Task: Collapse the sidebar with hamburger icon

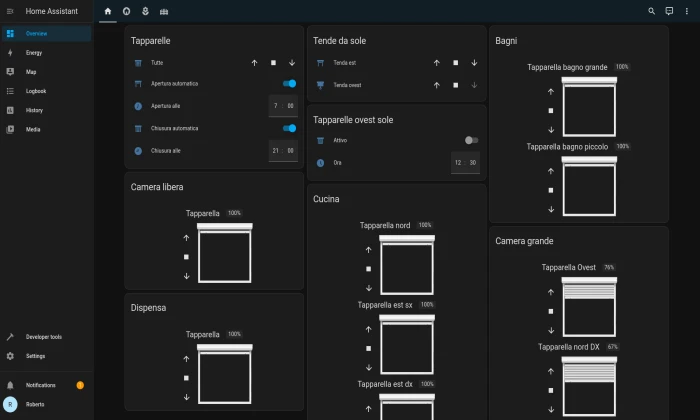Action: pyautogui.click(x=10, y=11)
